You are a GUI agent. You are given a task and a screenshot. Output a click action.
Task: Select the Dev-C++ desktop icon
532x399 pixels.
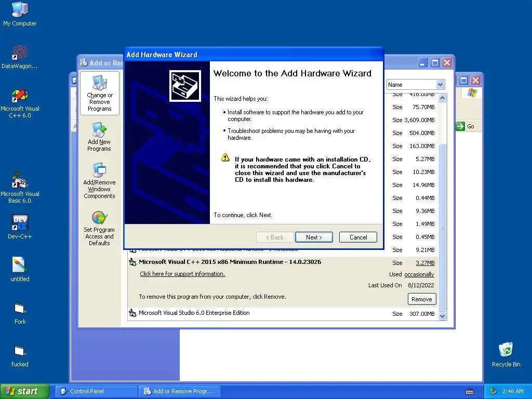pyautogui.click(x=20, y=227)
